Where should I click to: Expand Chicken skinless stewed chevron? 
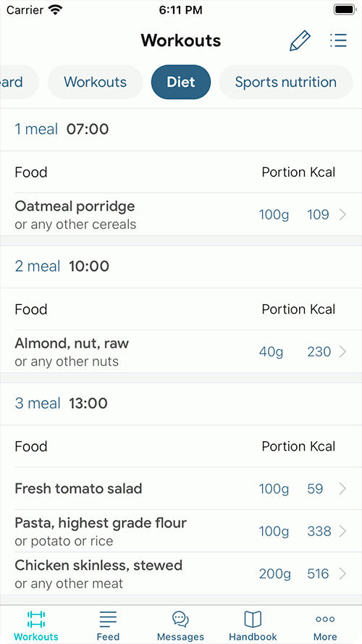click(x=343, y=574)
